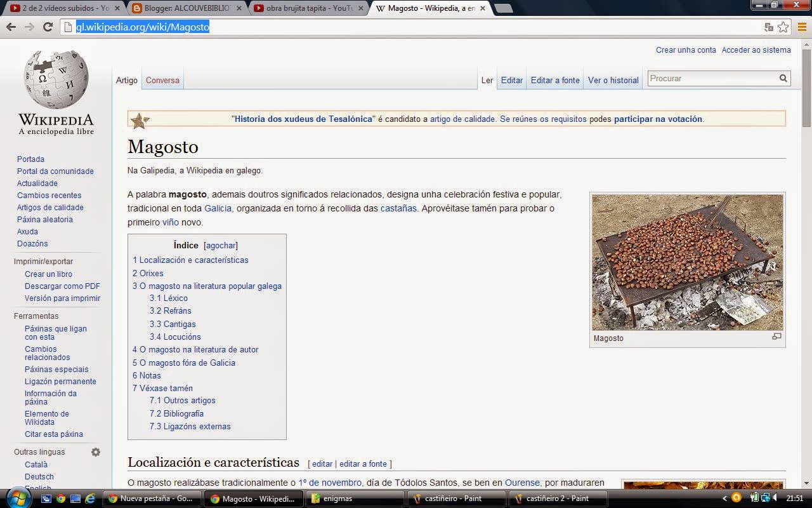Click the castañas link in the intro
This screenshot has width=812, height=508.
click(x=398, y=208)
